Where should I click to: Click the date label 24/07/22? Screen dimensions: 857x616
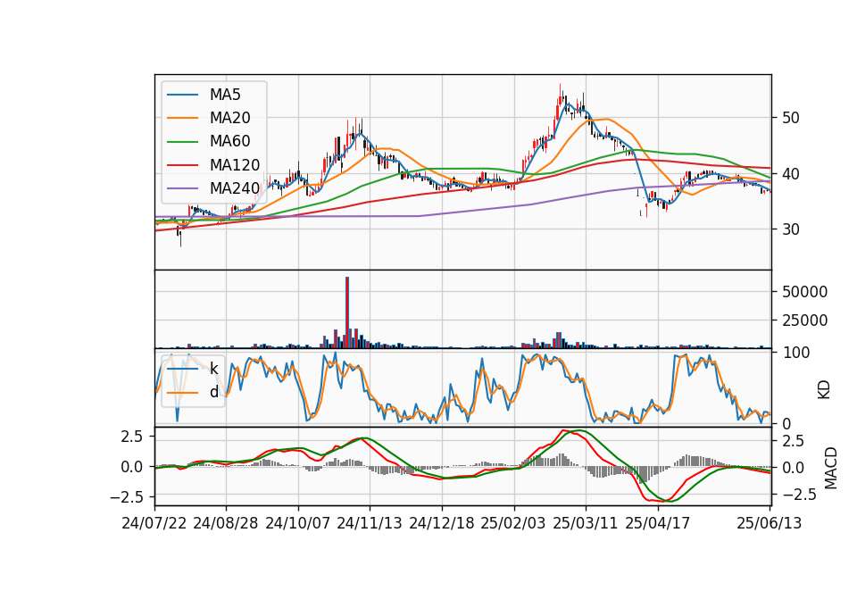pyautogui.click(x=154, y=523)
